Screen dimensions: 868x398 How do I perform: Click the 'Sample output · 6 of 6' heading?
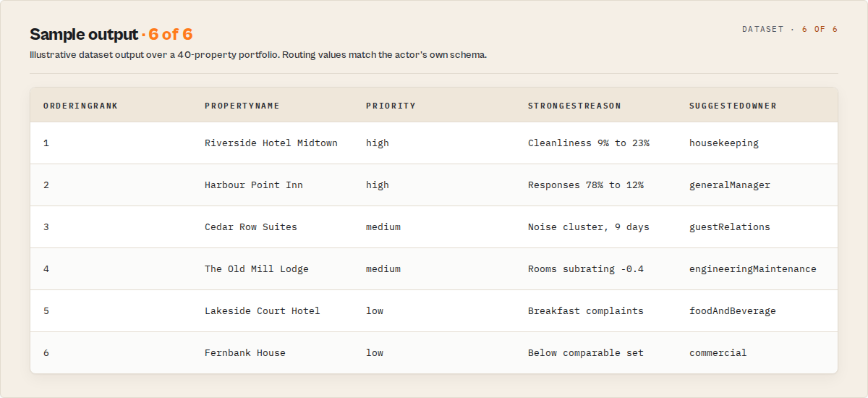click(x=111, y=34)
